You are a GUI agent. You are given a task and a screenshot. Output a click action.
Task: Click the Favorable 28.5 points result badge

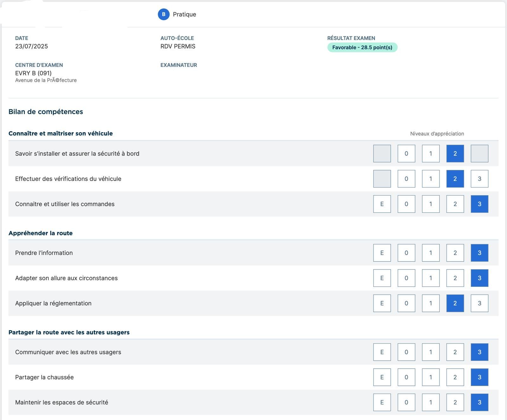pos(362,48)
